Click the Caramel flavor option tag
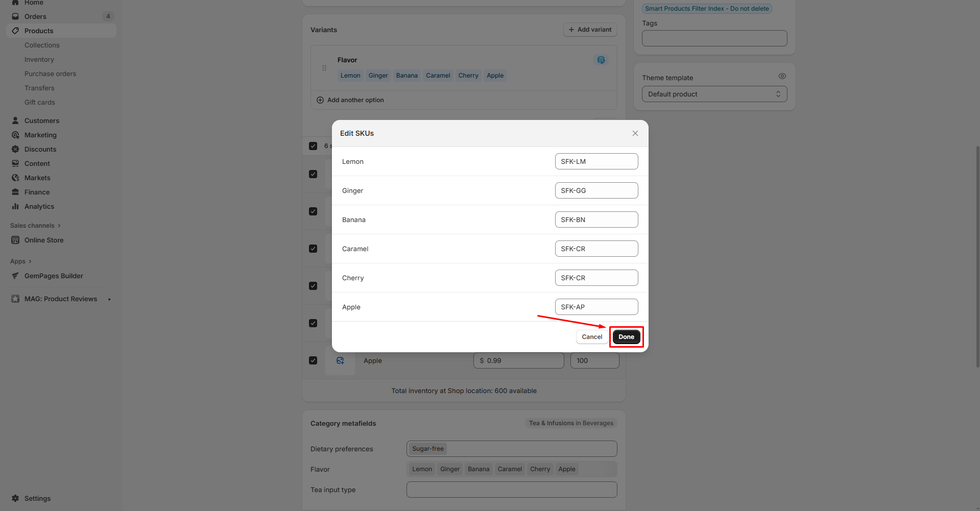980x511 pixels. coord(438,76)
